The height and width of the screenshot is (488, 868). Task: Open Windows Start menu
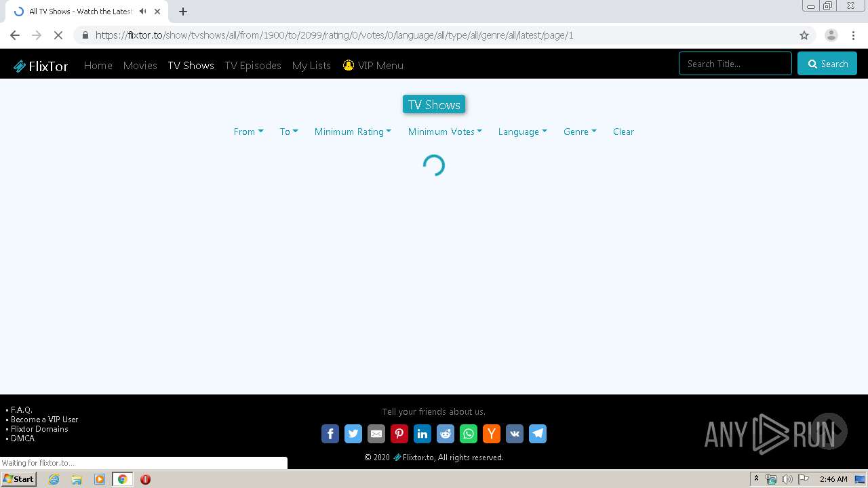point(19,479)
